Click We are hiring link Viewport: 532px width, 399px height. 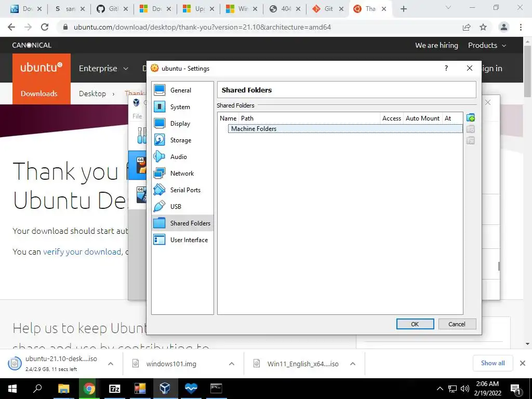[x=436, y=45]
